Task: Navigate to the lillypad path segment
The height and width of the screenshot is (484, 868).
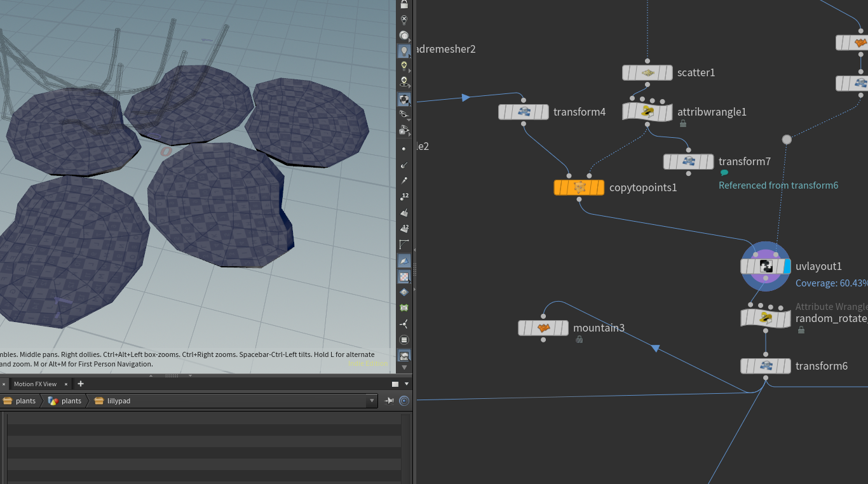Action: click(112, 401)
